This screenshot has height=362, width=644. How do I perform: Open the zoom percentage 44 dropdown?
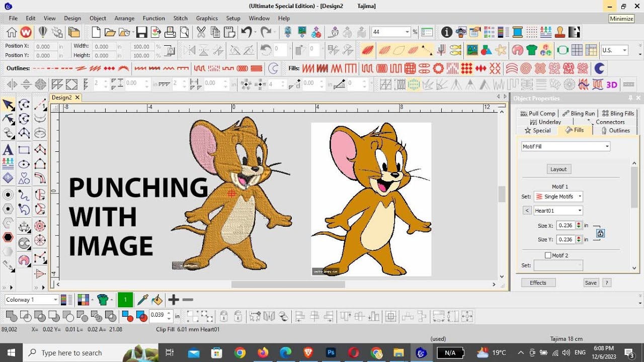407,32
